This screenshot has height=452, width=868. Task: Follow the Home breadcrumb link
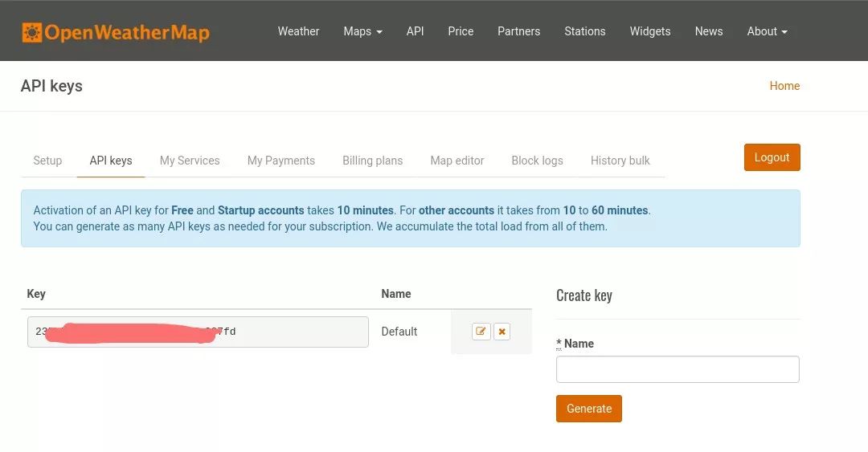pos(784,86)
